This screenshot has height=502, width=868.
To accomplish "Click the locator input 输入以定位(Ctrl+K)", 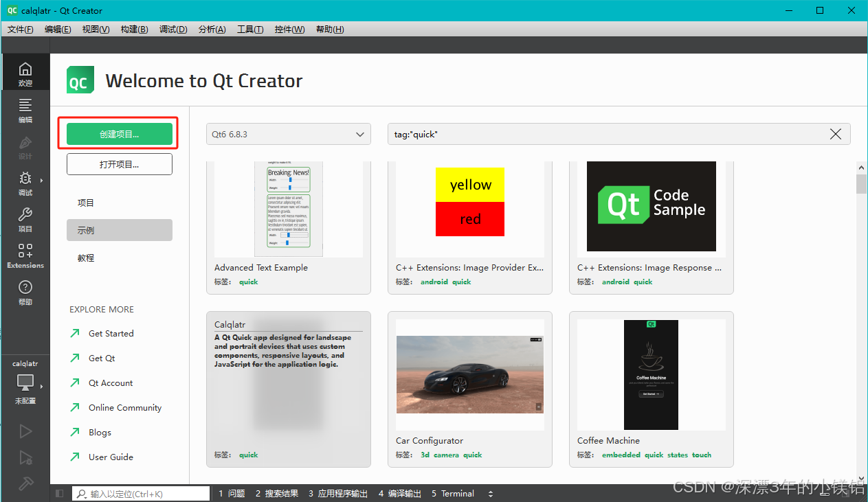I will 141,494.
